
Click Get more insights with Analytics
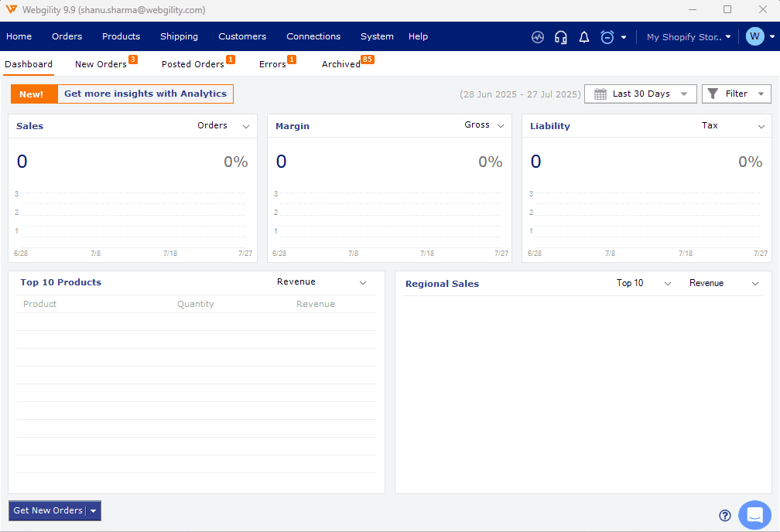[x=145, y=94]
